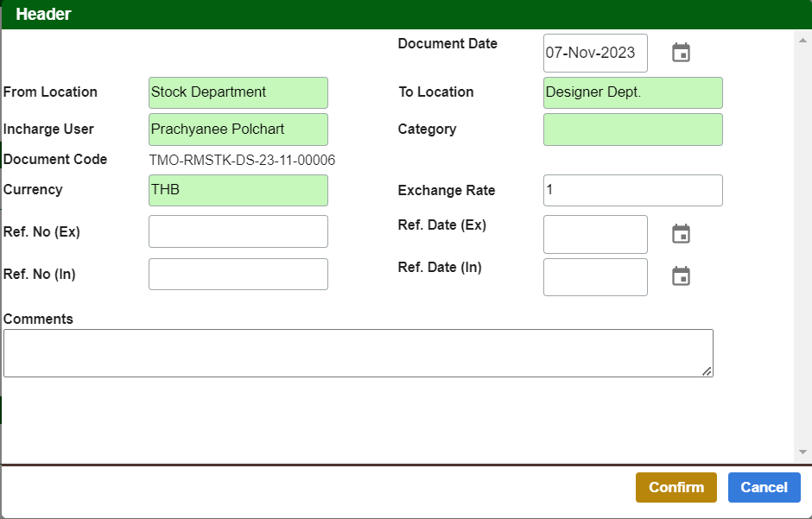The height and width of the screenshot is (519, 812).
Task: Click the Confirm button
Action: pyautogui.click(x=676, y=487)
